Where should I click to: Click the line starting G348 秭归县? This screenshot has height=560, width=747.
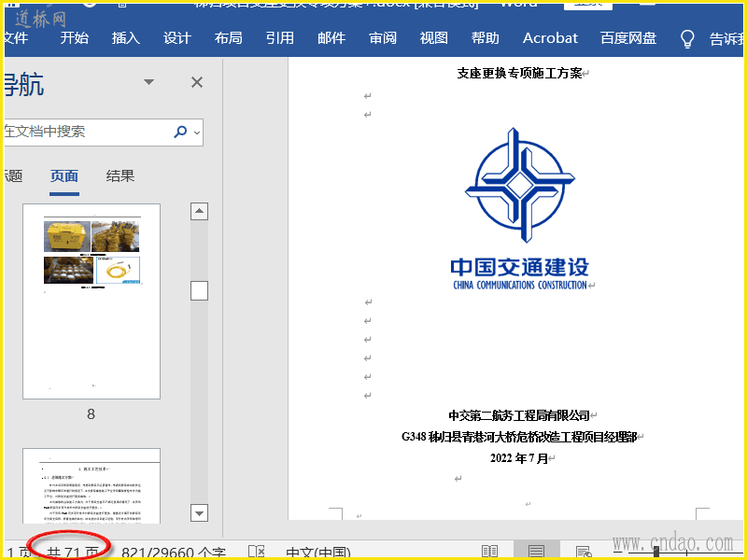coord(520,437)
